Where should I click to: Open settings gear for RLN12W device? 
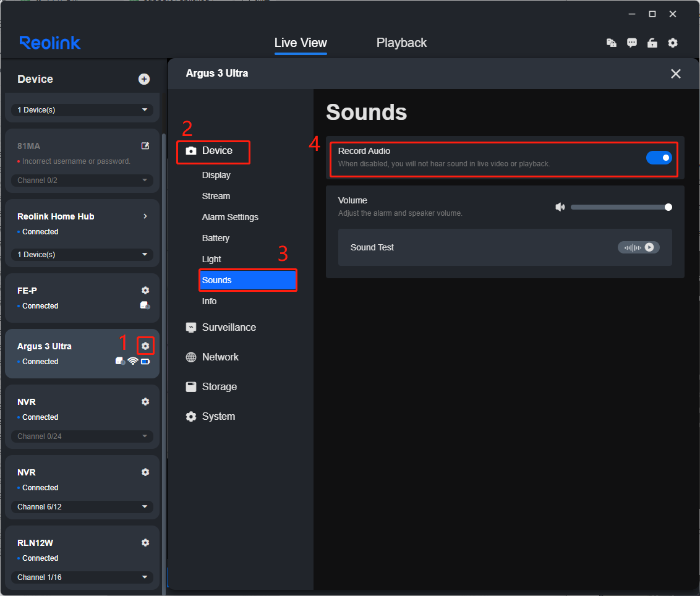click(x=145, y=542)
